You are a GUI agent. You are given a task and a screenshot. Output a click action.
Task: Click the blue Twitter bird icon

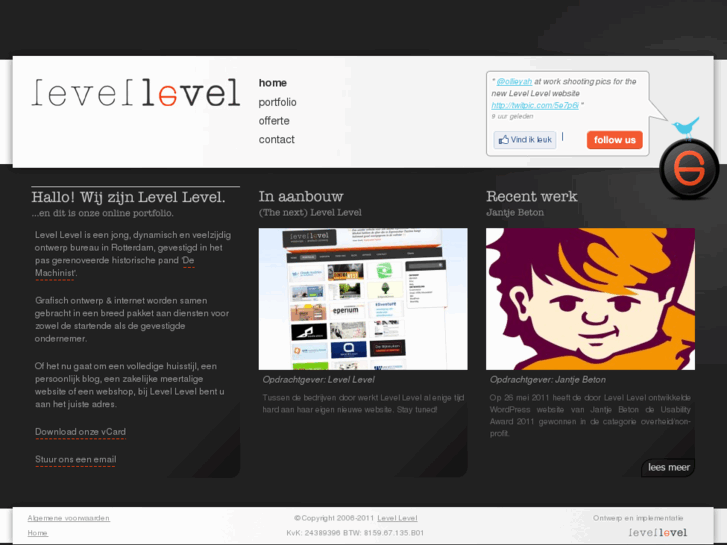tap(686, 127)
